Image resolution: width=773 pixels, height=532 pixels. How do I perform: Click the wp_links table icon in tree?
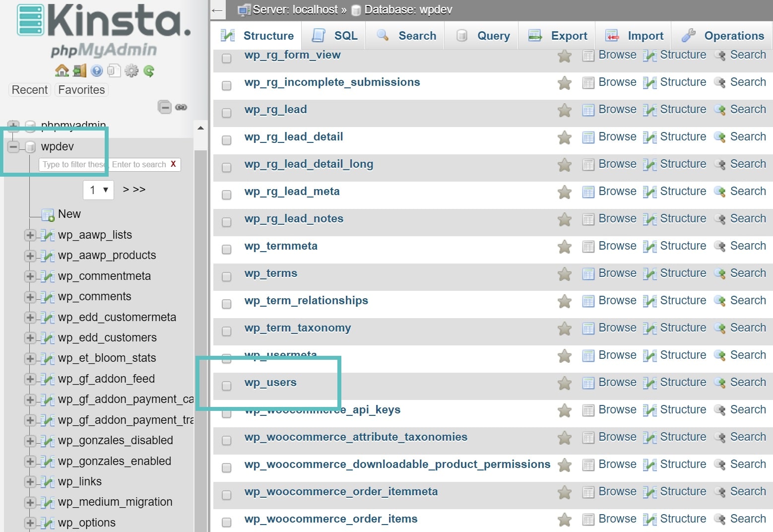coord(48,482)
